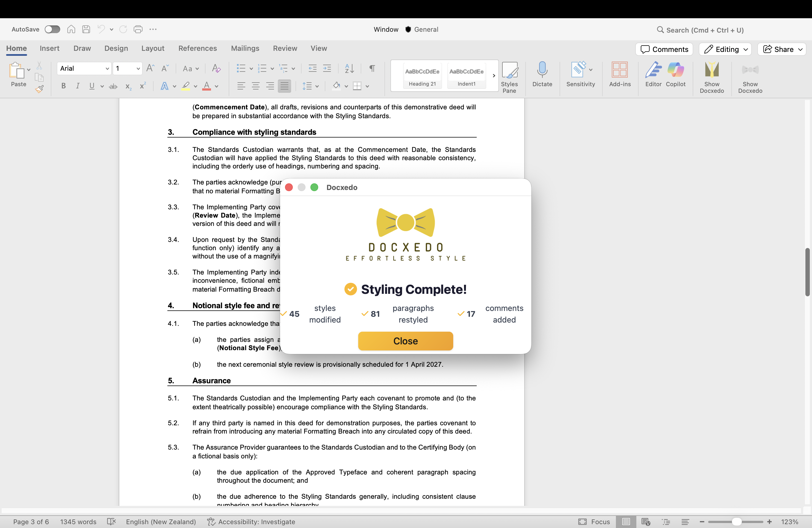Image resolution: width=812 pixels, height=528 pixels.
Task: Click the Numbering list icon
Action: (262, 68)
